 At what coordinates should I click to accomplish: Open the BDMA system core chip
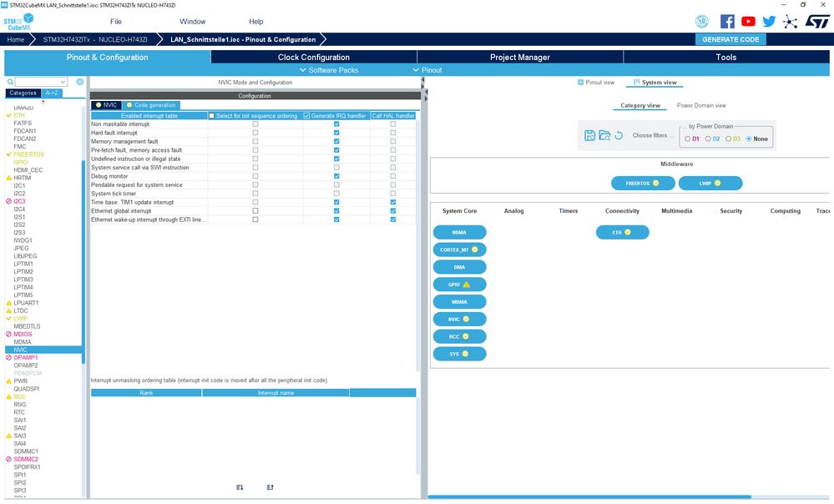point(459,232)
